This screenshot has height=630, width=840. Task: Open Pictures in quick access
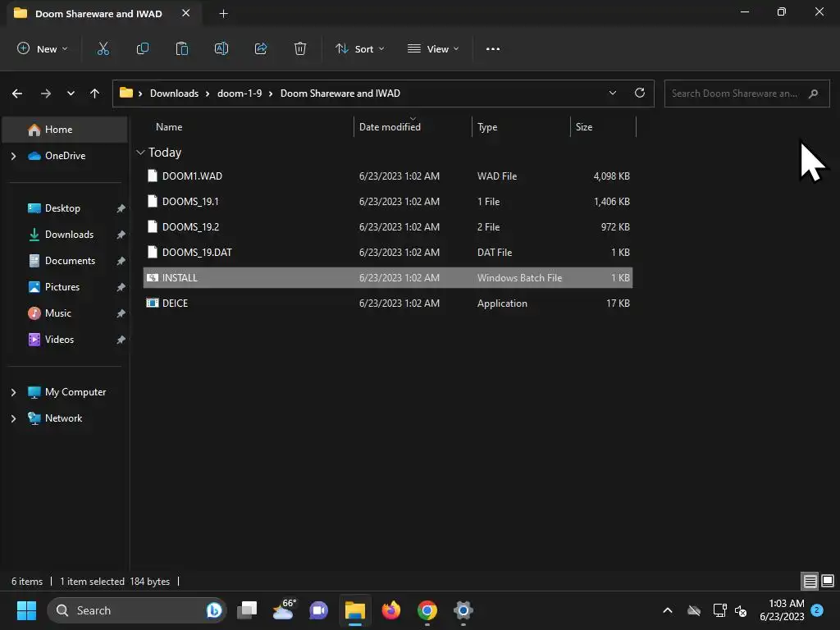click(62, 287)
